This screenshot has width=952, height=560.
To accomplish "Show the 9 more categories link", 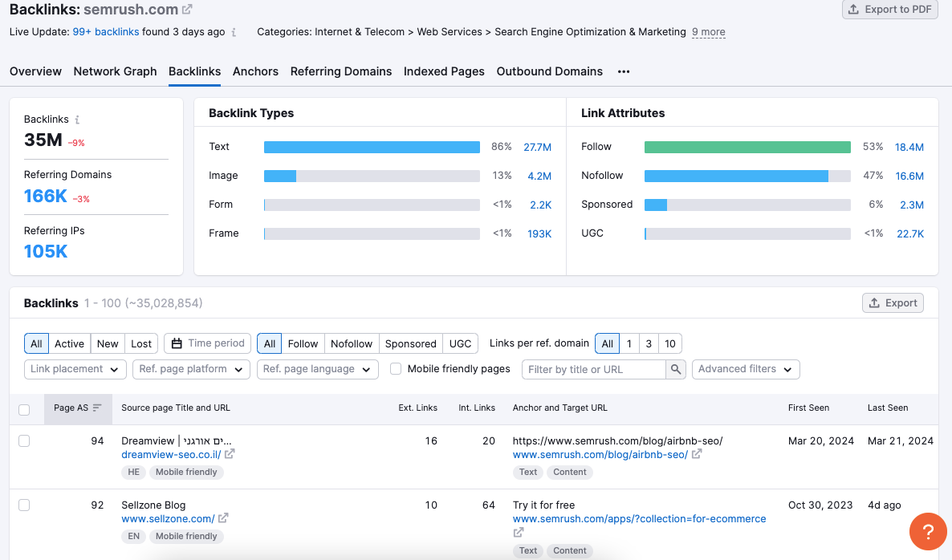I will [708, 32].
